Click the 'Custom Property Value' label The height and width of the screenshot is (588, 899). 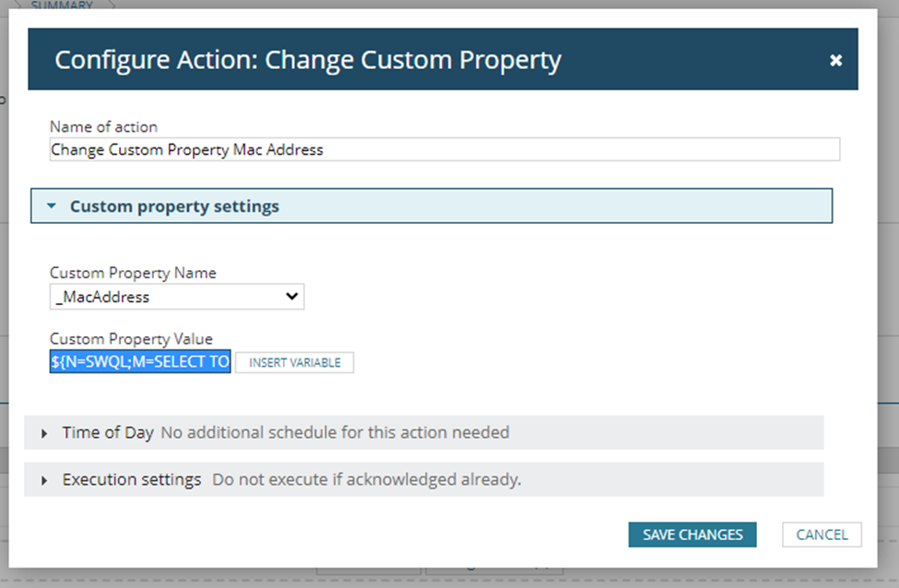(131, 339)
